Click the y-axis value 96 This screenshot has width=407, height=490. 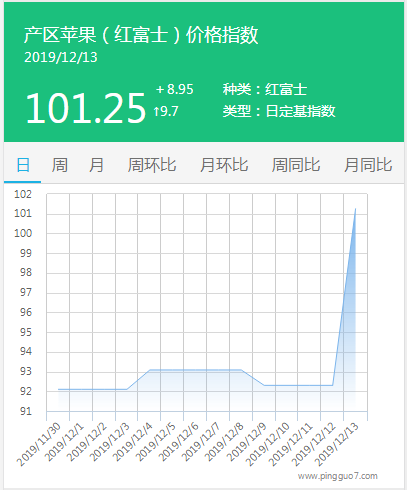pos(26,312)
